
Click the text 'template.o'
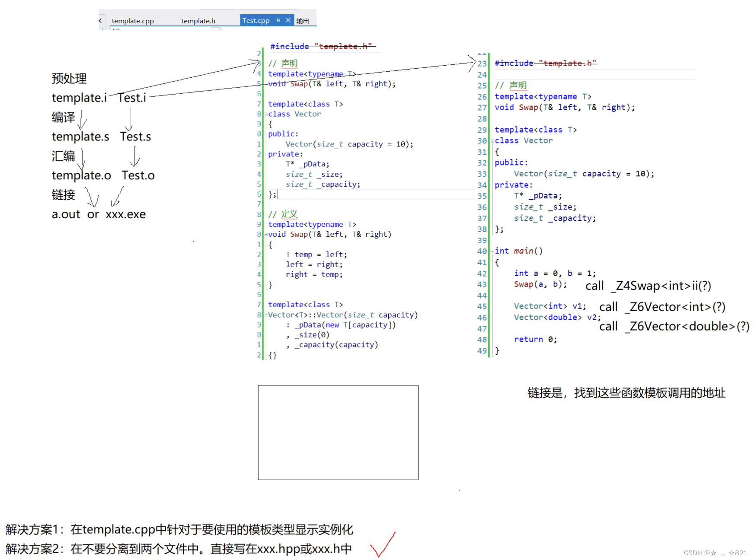pos(81,175)
